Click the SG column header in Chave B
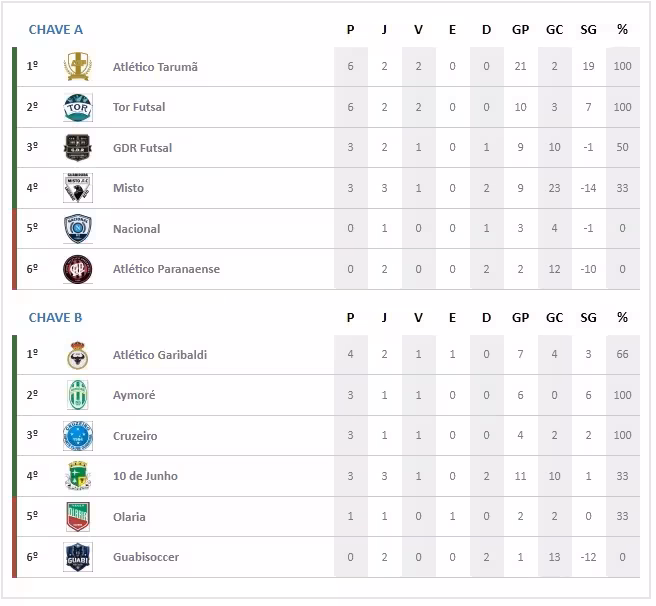This screenshot has width=656, height=606. pos(588,318)
